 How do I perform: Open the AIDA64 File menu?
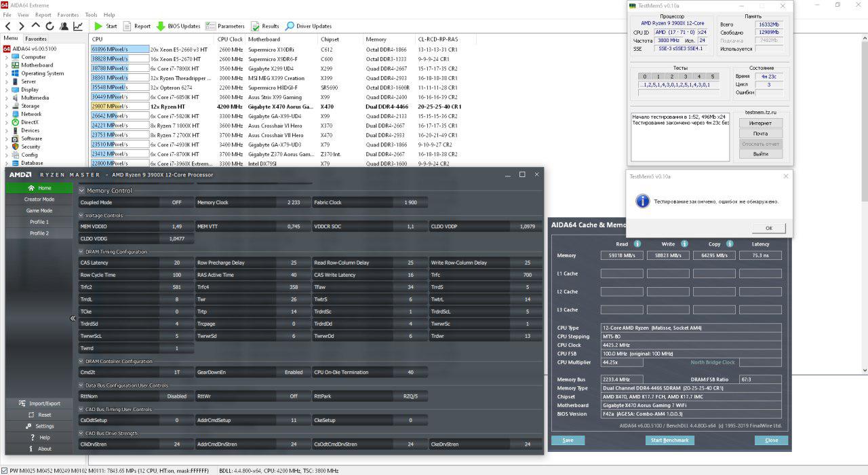point(7,14)
